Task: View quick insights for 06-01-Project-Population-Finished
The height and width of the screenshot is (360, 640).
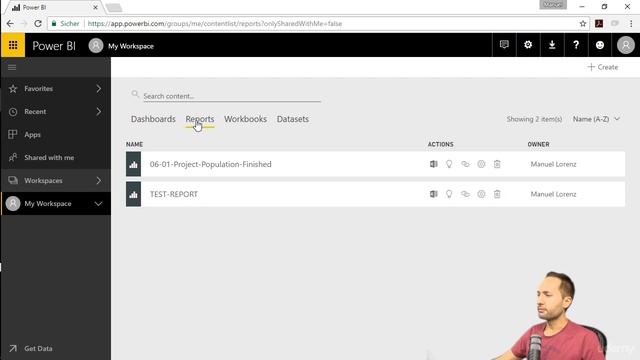Action: (449, 164)
